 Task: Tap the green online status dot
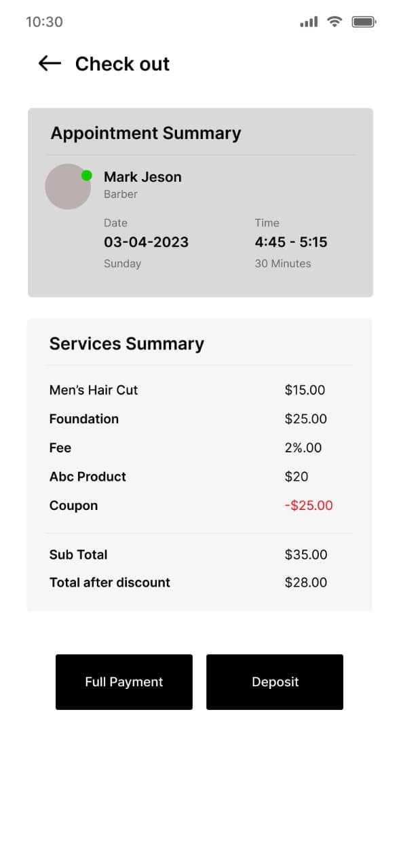(87, 174)
